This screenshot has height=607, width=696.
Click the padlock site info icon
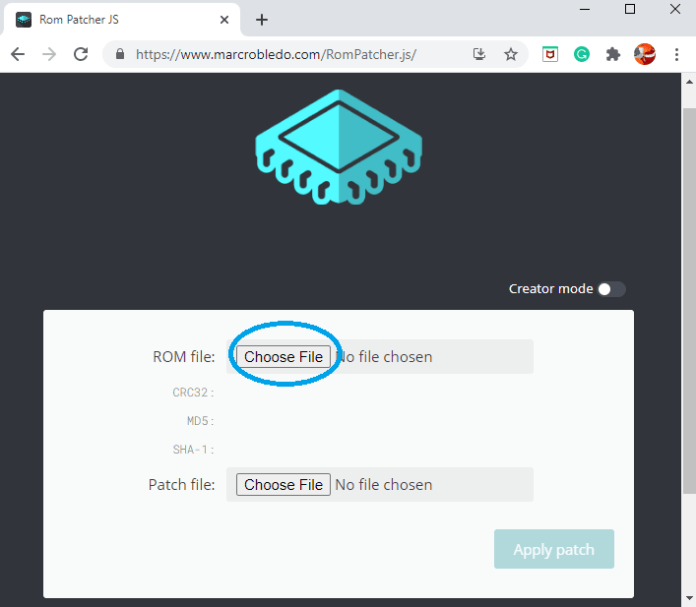(x=120, y=54)
